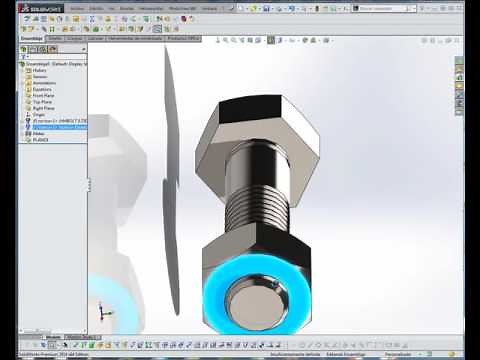Screen dimensions: 480x360
Task: Select Right Plane in the tree
Action: point(43,108)
